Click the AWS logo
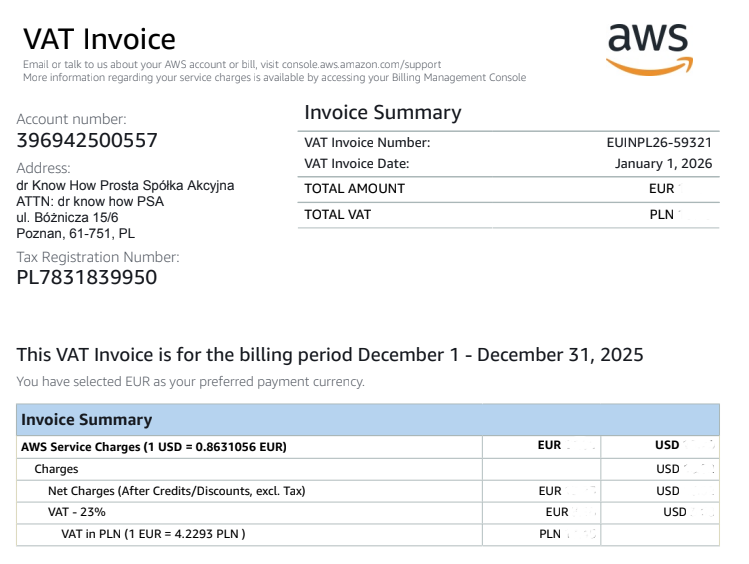 648,48
